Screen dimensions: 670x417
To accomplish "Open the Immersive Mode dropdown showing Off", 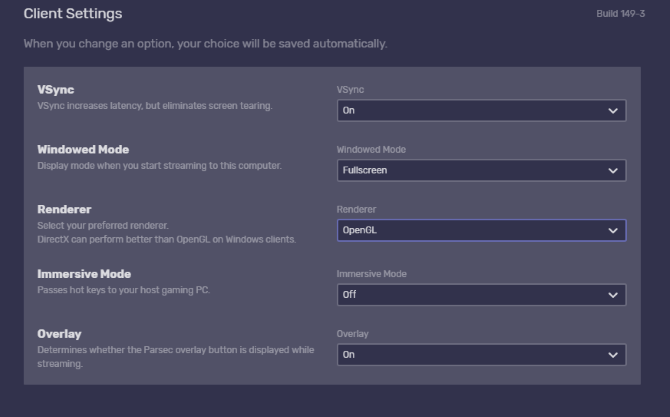I will 481,295.
